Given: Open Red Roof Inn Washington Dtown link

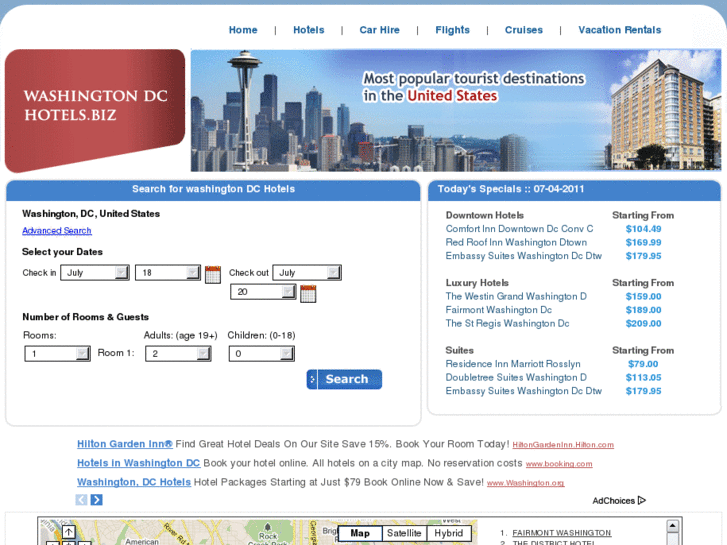Looking at the screenshot, I should (516, 242).
